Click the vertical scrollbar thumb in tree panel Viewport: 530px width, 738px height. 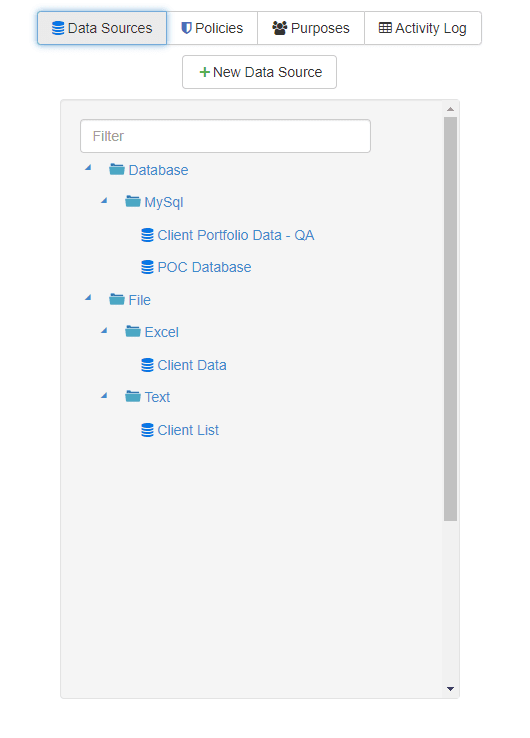point(450,319)
